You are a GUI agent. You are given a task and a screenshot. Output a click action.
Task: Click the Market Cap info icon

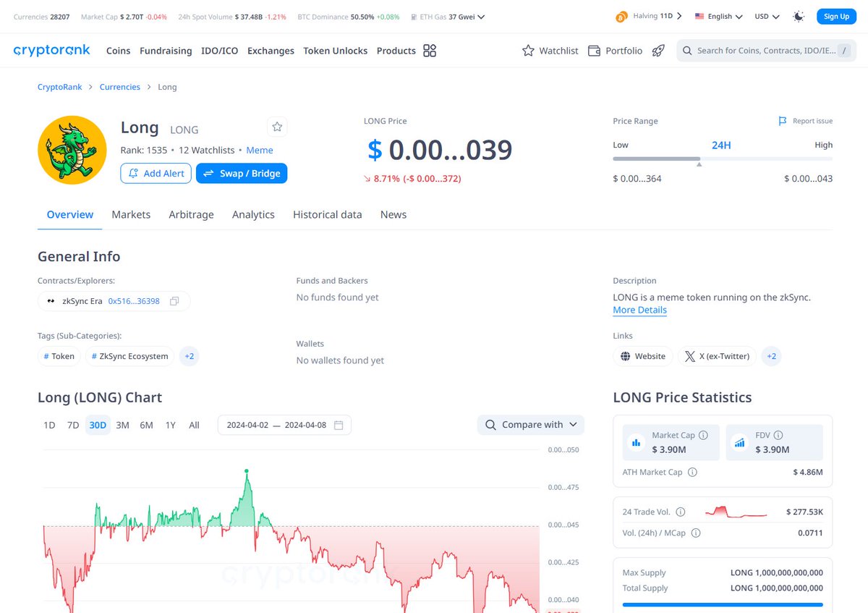pos(704,435)
